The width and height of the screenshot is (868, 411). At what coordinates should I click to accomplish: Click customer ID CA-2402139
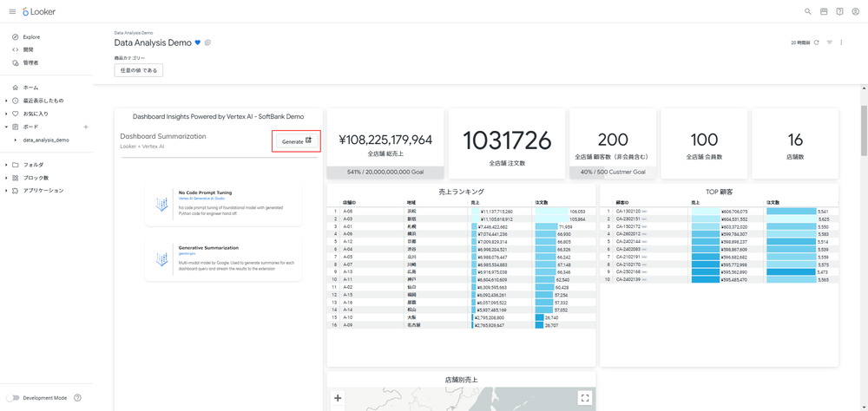click(x=628, y=280)
